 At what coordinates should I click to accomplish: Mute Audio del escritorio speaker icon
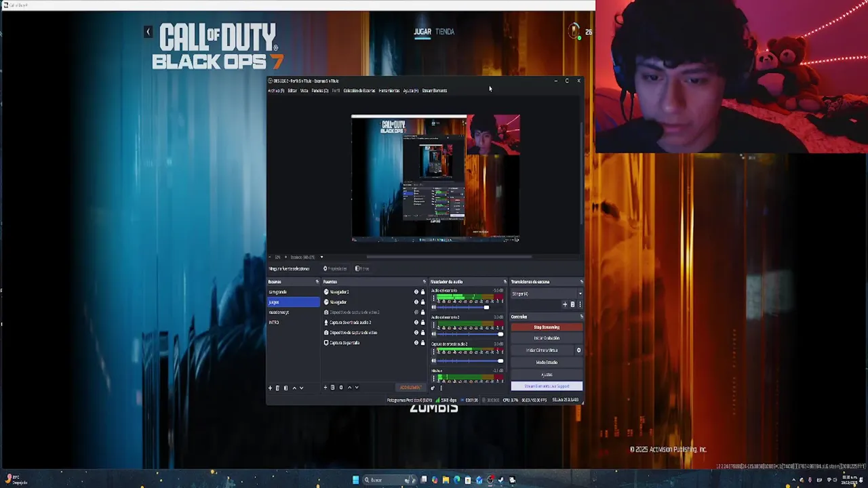pyautogui.click(x=434, y=307)
